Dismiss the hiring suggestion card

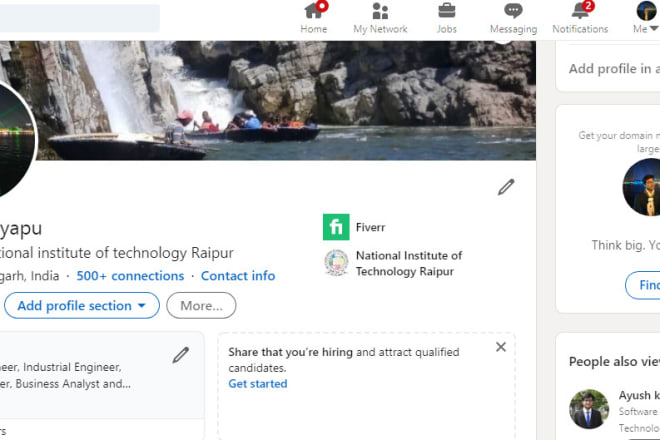pos(501,347)
